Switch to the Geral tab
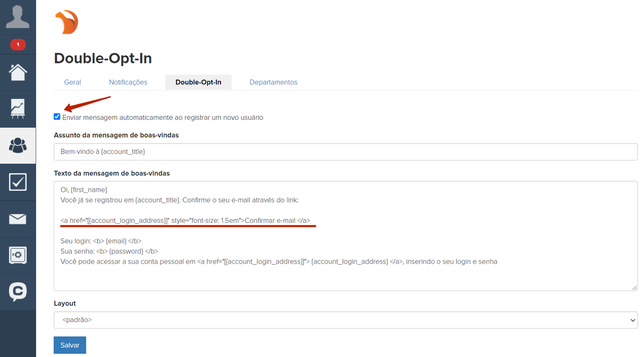 (x=72, y=82)
